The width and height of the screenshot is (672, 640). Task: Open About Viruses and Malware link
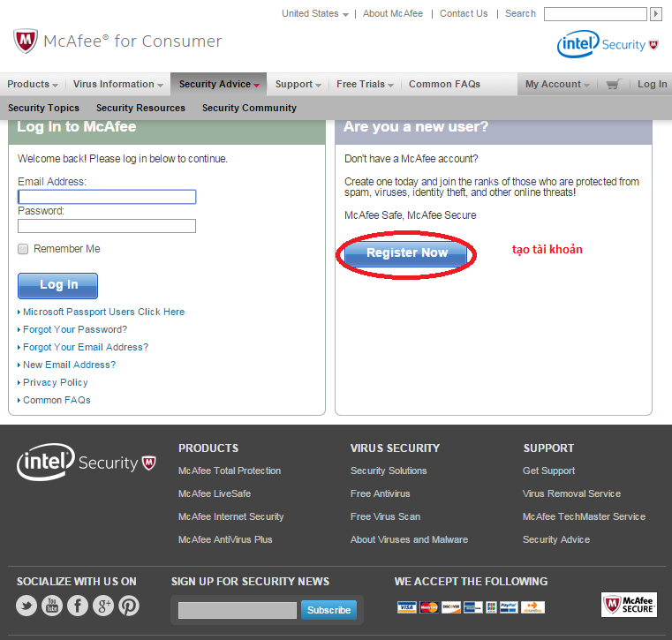tap(409, 539)
